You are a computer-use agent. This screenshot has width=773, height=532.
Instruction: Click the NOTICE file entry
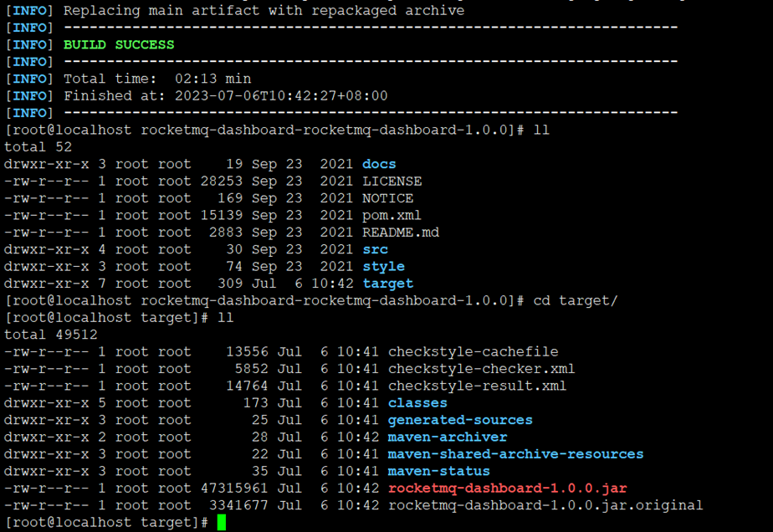[388, 198]
